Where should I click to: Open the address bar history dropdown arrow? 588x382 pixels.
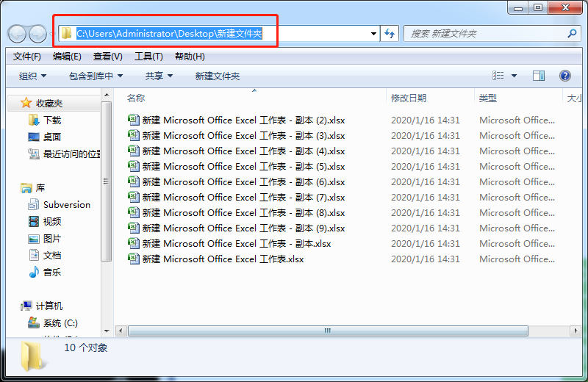coord(373,34)
